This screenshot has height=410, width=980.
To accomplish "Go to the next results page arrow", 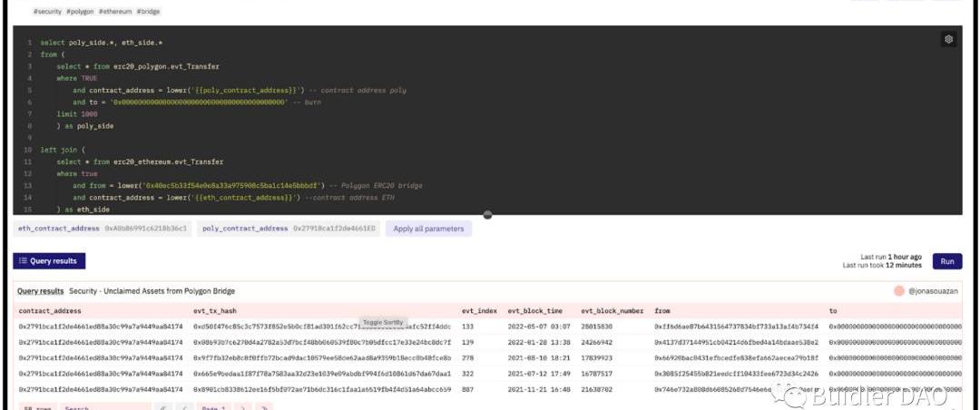I will [x=242, y=408].
